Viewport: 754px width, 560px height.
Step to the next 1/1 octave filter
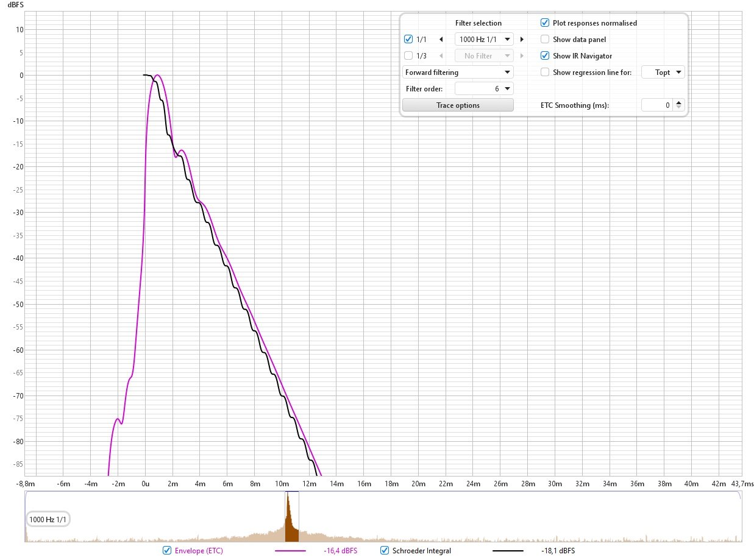[522, 40]
